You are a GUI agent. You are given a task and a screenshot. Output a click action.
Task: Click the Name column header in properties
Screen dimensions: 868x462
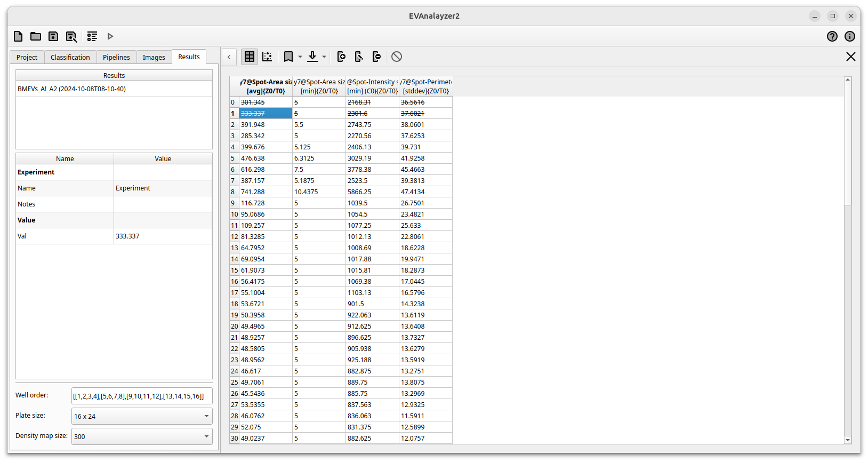click(x=65, y=159)
